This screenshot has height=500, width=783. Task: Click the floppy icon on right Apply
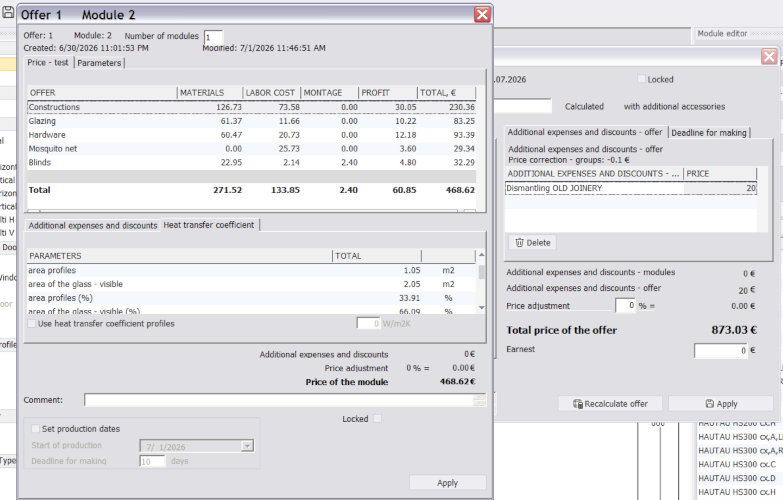click(x=710, y=404)
